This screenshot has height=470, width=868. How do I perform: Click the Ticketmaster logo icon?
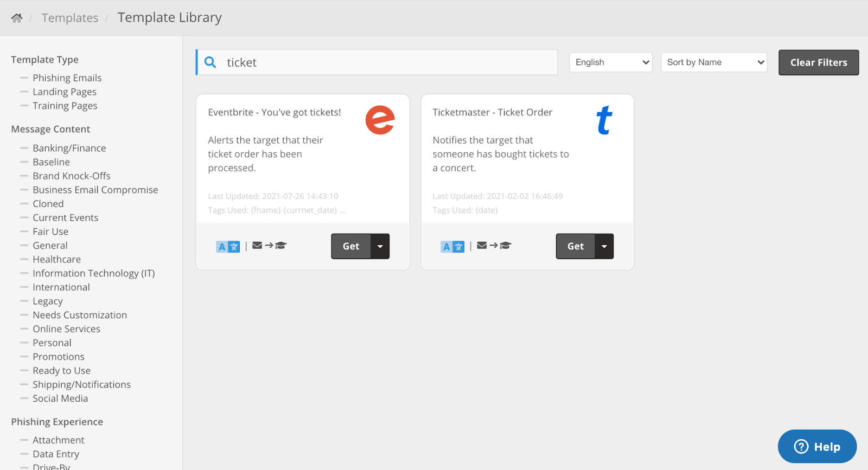[604, 120]
